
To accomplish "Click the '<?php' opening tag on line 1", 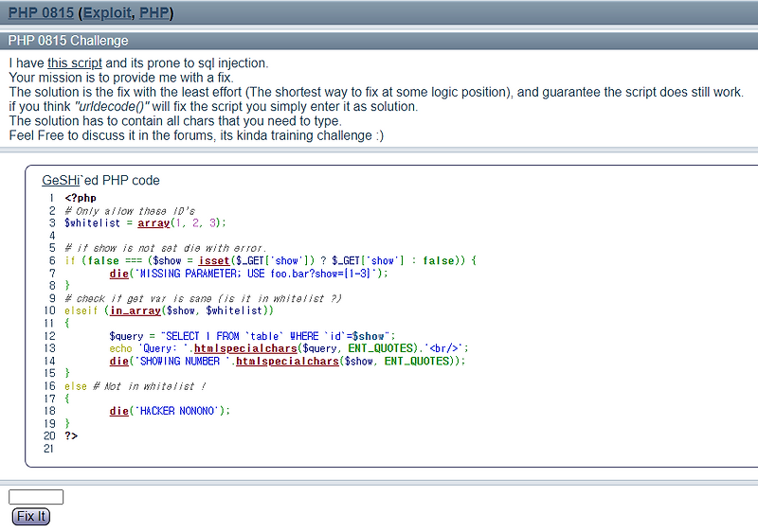I will (81, 198).
